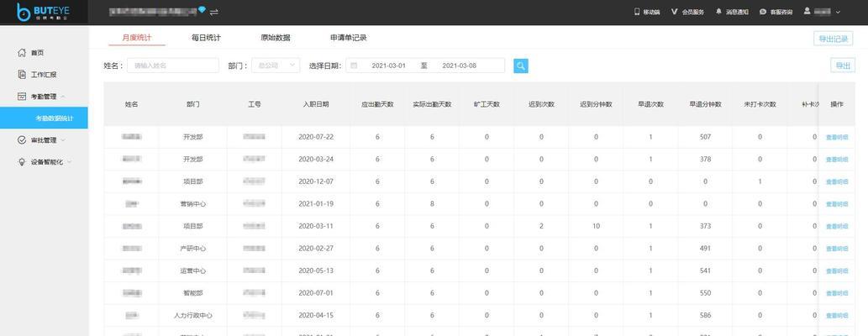Click the 2021-01-19 join date cell
The width and height of the screenshot is (868, 336).
(316, 204)
